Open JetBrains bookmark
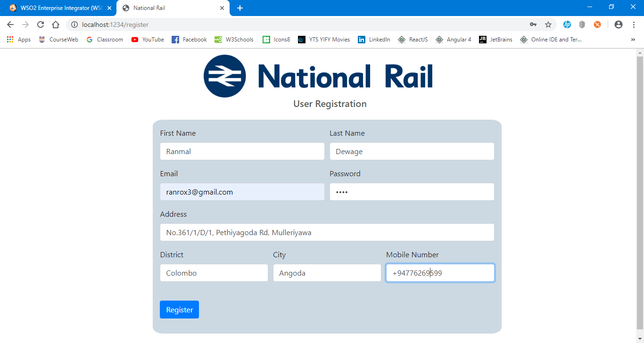Image resolution: width=644 pixels, height=343 pixels. [495, 40]
